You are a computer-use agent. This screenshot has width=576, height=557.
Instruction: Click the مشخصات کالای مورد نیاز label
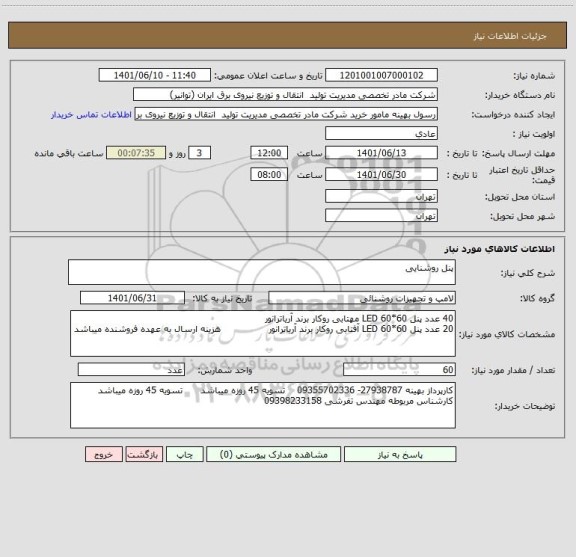coord(507,334)
